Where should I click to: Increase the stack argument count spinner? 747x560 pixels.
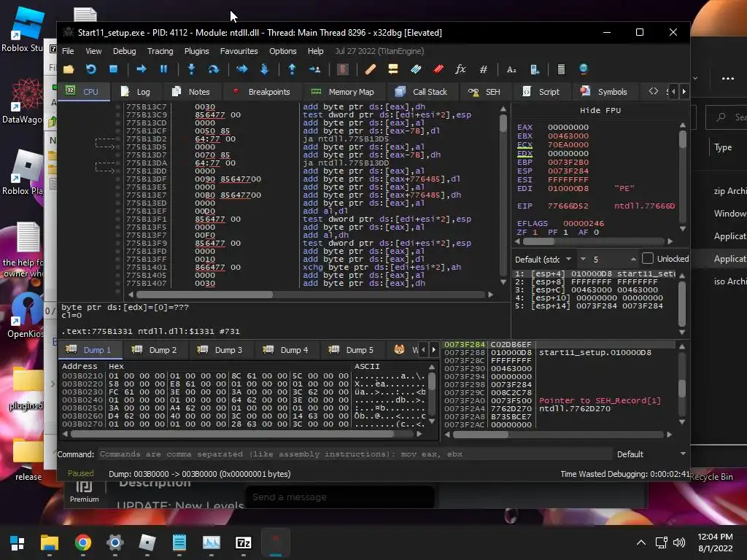tap(633, 259)
